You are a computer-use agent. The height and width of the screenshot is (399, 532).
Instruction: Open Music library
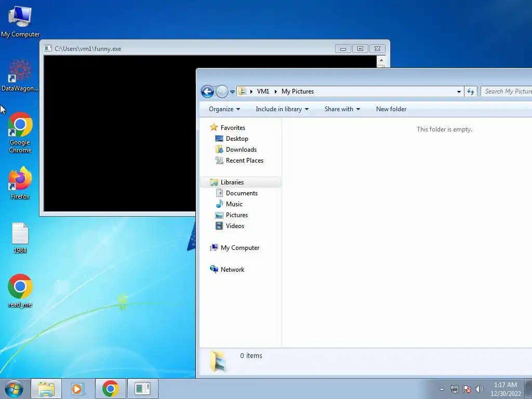234,204
